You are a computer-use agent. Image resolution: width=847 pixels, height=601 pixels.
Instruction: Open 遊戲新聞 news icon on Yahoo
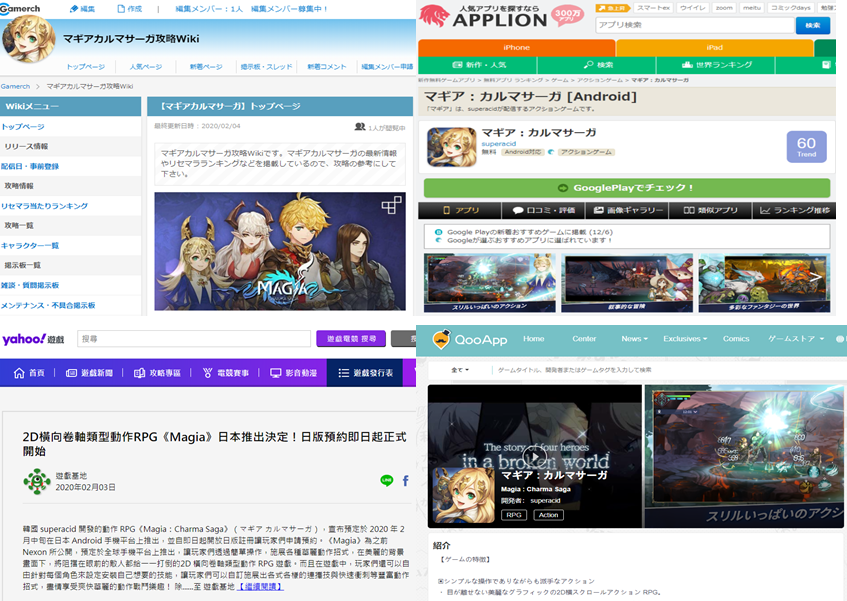coord(71,373)
